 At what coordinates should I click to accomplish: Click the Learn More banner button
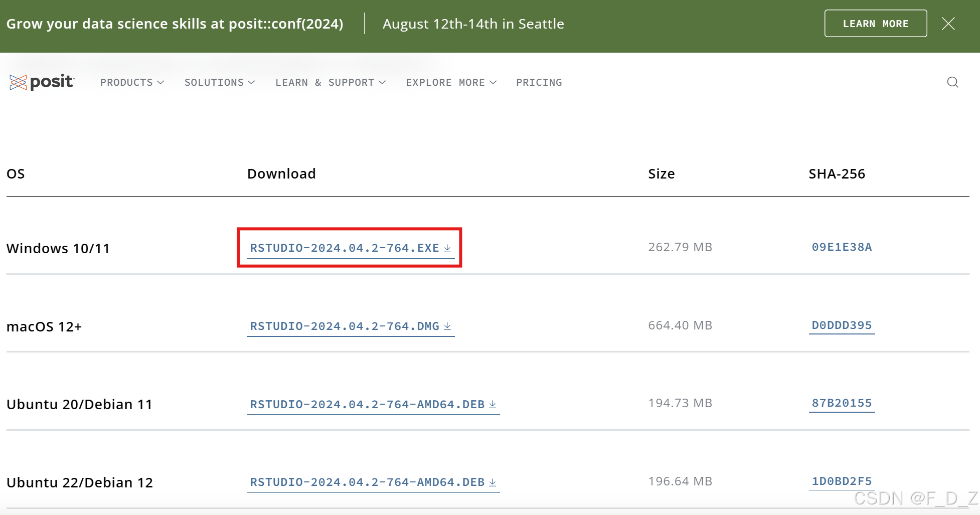point(875,24)
